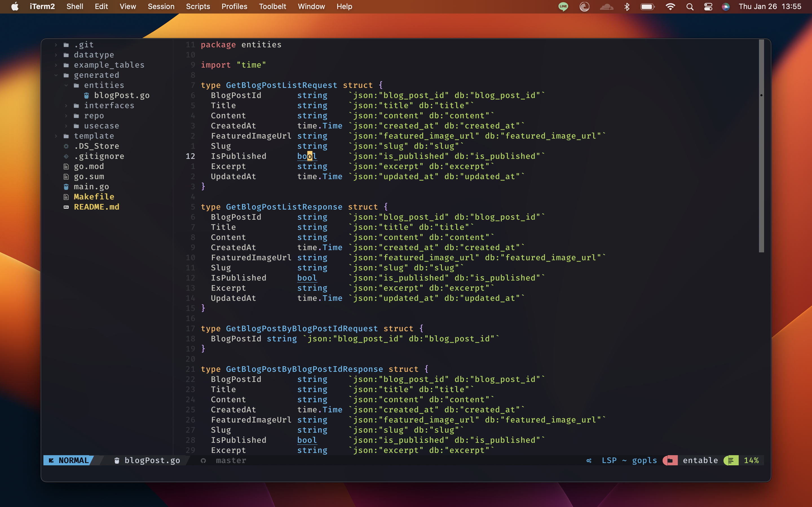This screenshot has height=507, width=812.
Task: Open the Profiles menu
Action: pyautogui.click(x=234, y=7)
